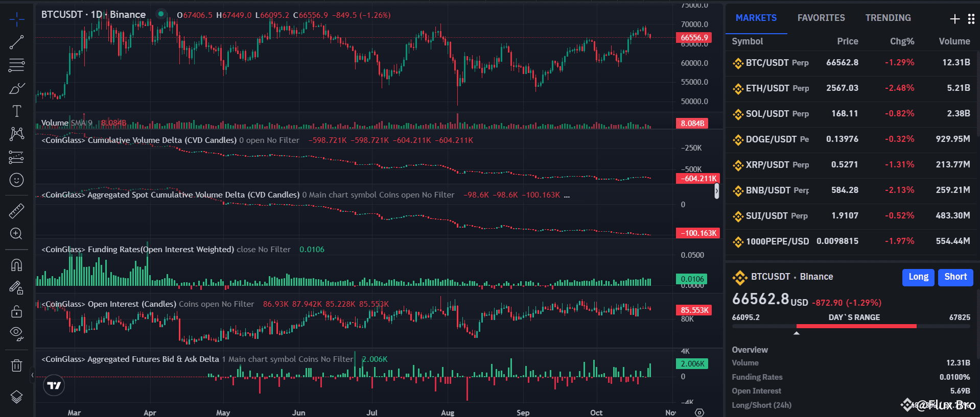The height and width of the screenshot is (417, 980).
Task: Click the Open Interest 5.69B value
Action: point(960,391)
